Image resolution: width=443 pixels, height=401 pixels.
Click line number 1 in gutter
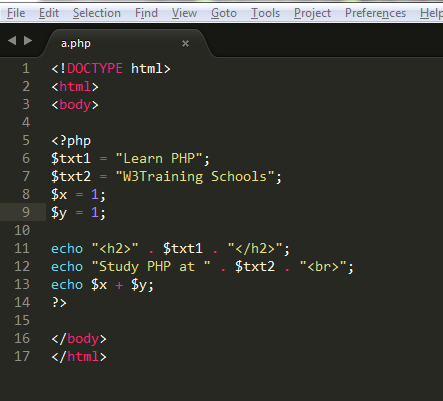[x=26, y=69]
